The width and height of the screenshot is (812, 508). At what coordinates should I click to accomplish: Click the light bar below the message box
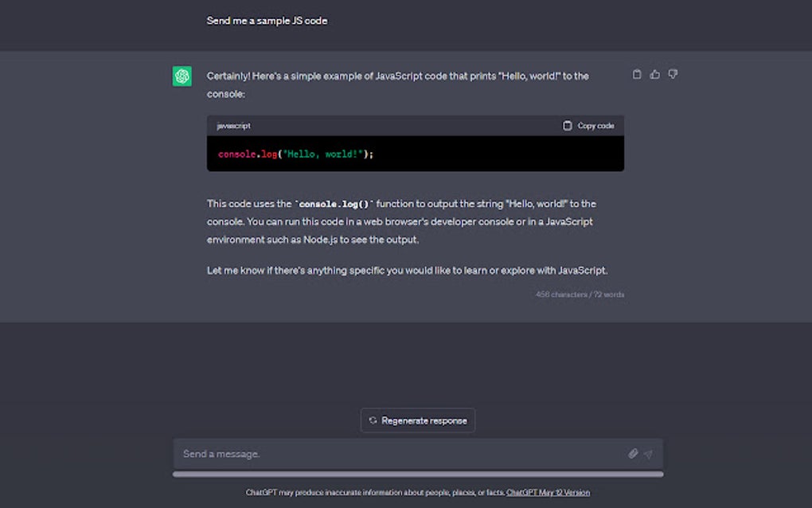click(x=418, y=475)
